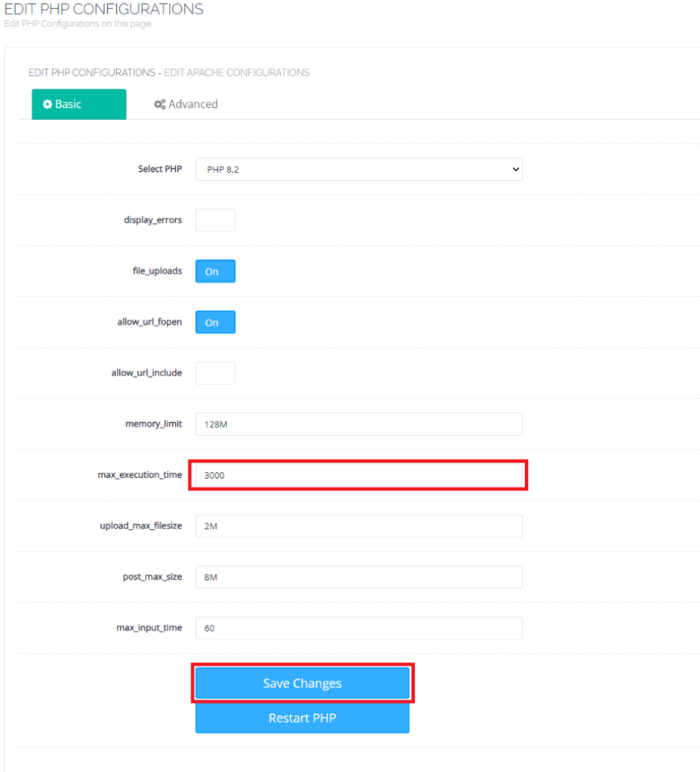
Task: Save Changes to PHP configuration
Action: pyautogui.click(x=302, y=682)
